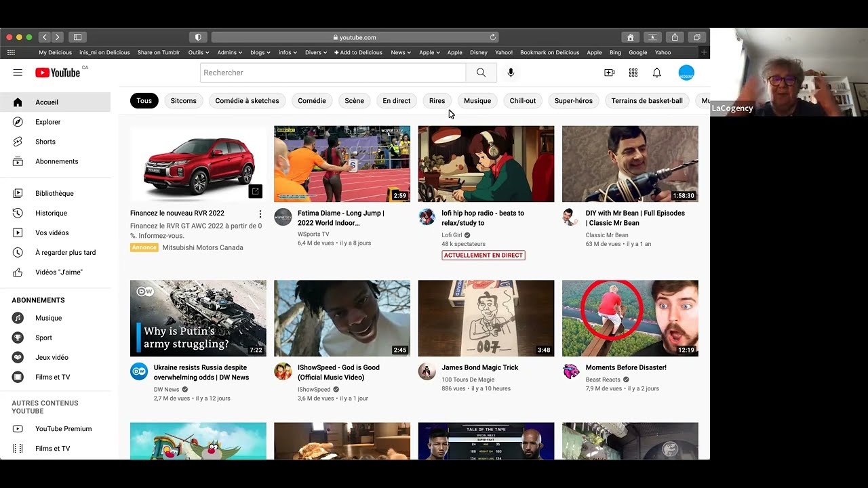Select the En direct chip
This screenshot has height=488, width=868.
pos(396,101)
